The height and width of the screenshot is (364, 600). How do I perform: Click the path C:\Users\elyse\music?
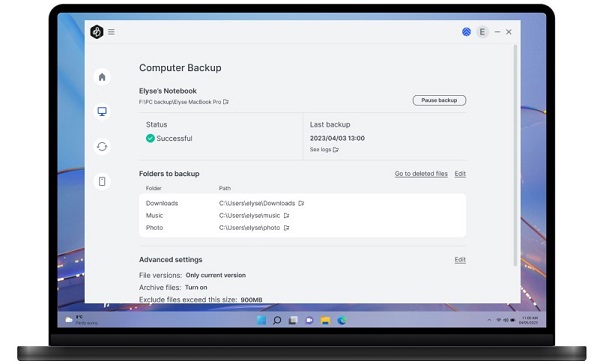coord(249,215)
